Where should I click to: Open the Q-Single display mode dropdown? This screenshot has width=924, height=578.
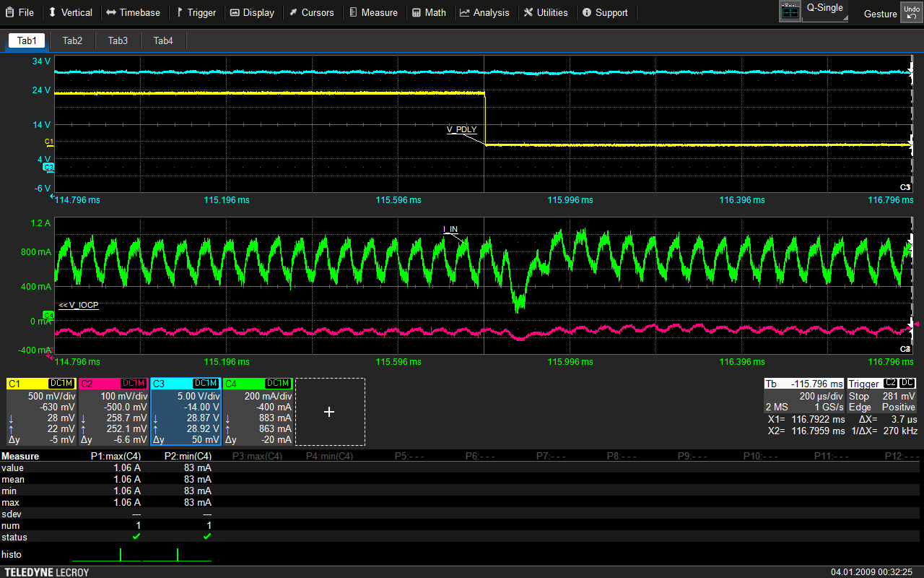[824, 12]
